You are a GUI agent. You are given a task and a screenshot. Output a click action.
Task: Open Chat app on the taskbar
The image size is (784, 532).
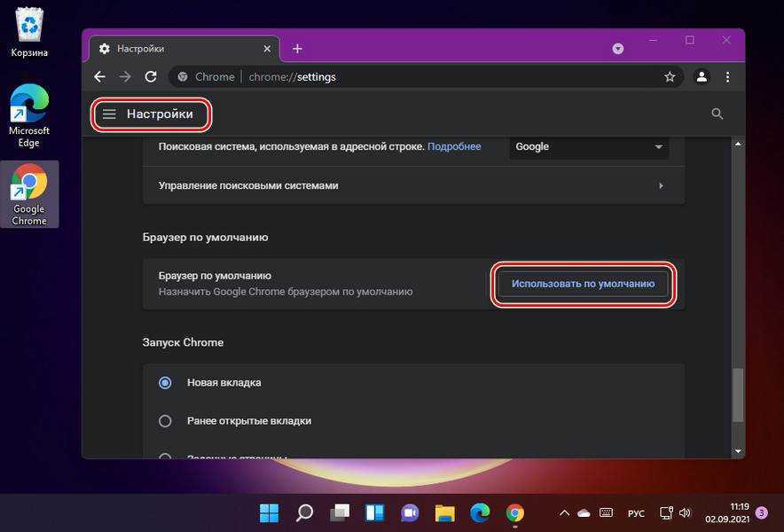[x=410, y=513]
